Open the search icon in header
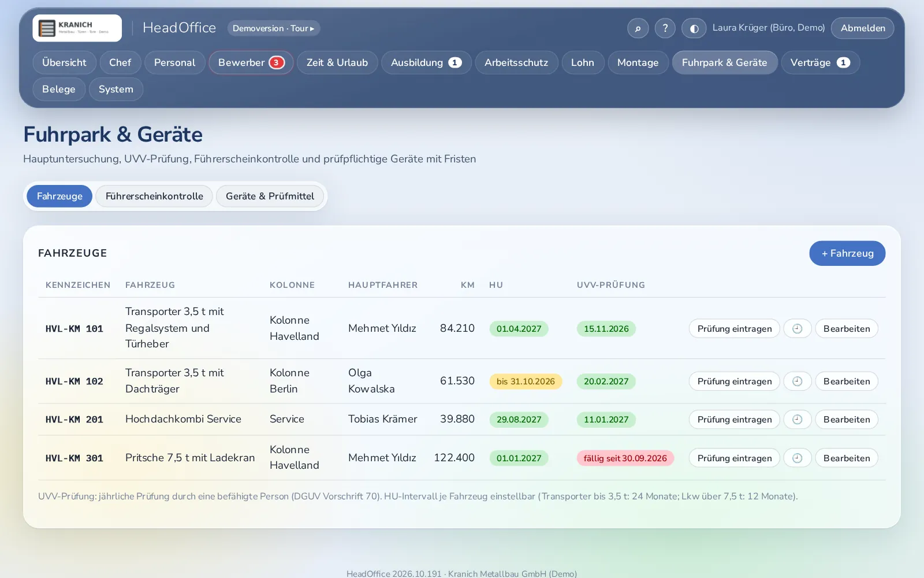This screenshot has height=578, width=924. [638, 28]
